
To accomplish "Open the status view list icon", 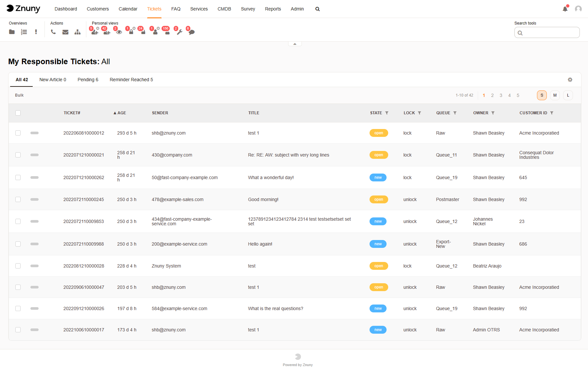I will [24, 32].
